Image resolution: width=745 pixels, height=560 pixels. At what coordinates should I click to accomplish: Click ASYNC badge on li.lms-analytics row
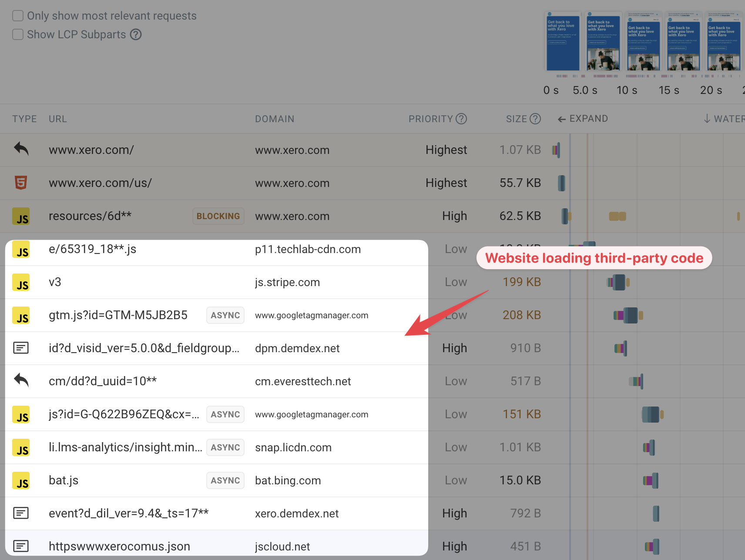pos(225,447)
